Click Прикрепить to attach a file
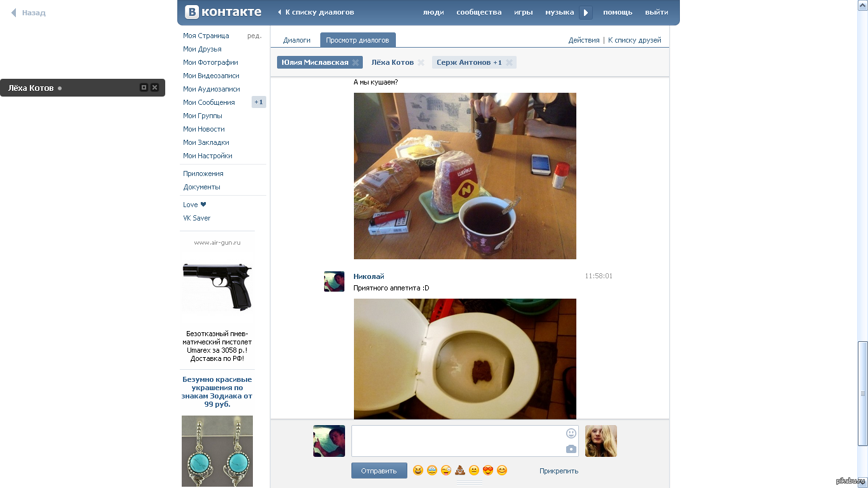This screenshot has width=868, height=488. click(559, 471)
